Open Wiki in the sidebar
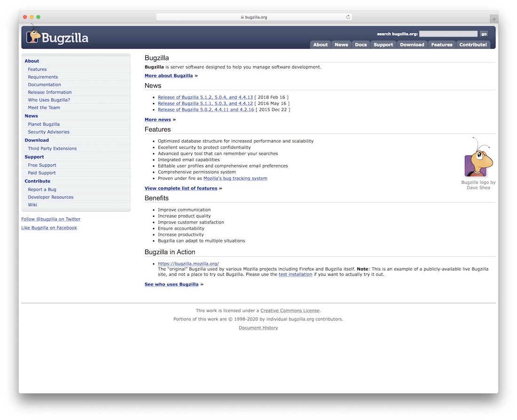The height and width of the screenshot is (420, 517). click(32, 205)
